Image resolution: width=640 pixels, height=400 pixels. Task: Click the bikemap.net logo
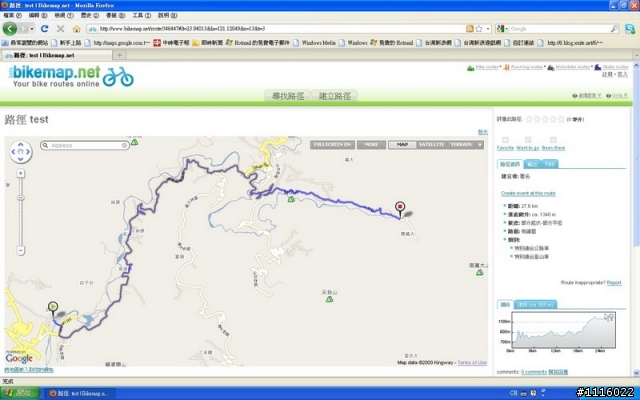click(x=71, y=76)
